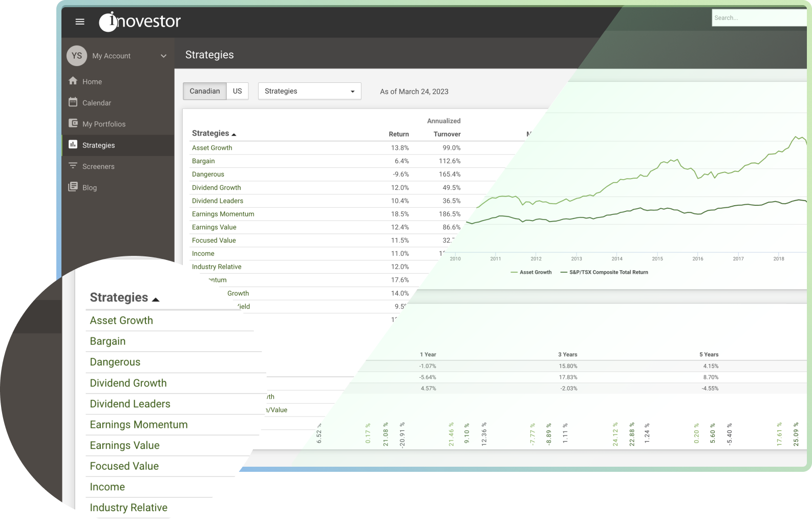812x523 pixels.
Task: Open the Earnings Value strategy link
Action: point(214,227)
